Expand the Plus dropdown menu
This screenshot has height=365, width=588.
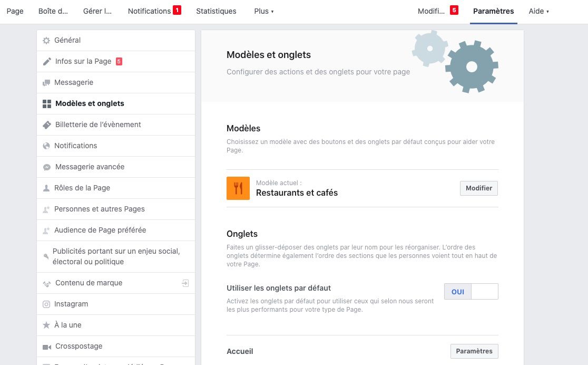coord(263,11)
